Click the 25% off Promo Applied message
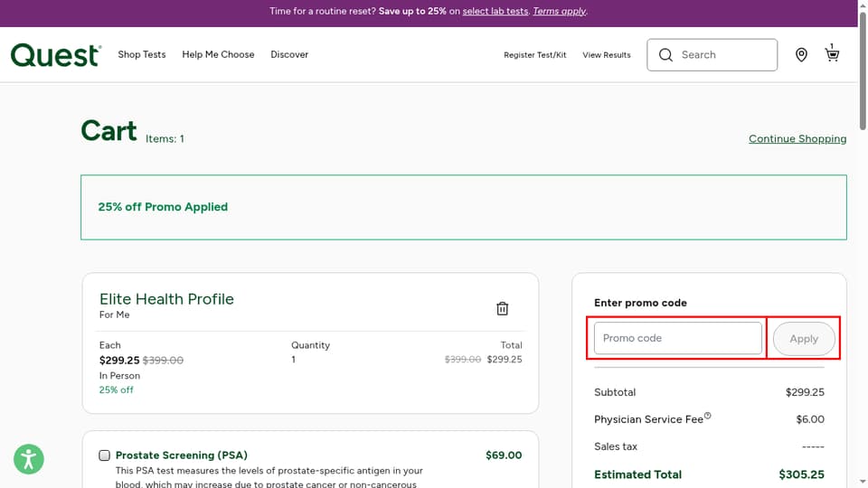This screenshot has height=488, width=868. [x=163, y=207]
